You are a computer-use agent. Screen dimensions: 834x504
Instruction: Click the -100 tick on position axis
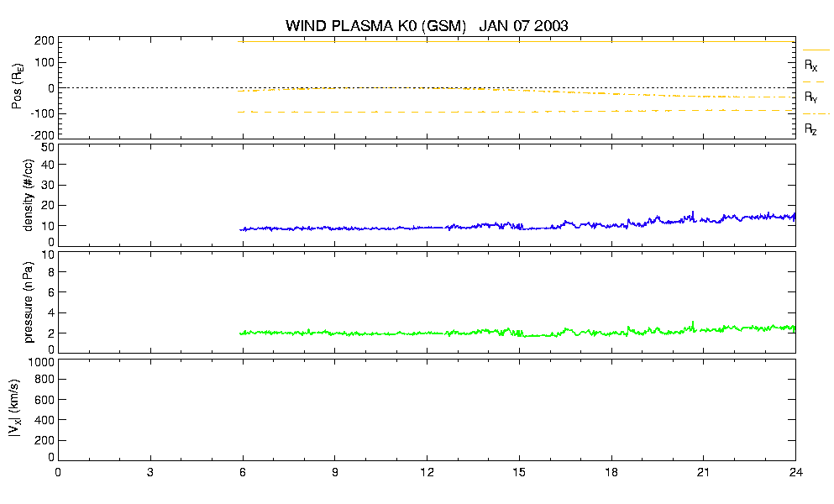(x=43, y=113)
